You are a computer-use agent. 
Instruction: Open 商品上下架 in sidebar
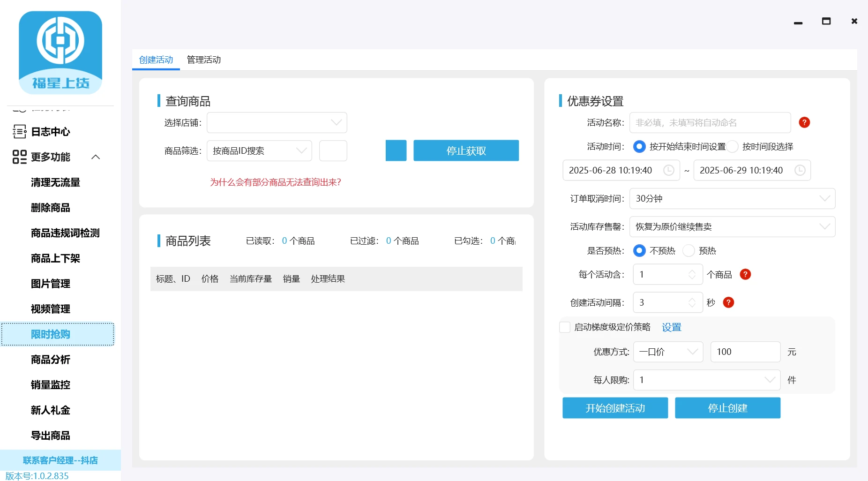(55, 258)
